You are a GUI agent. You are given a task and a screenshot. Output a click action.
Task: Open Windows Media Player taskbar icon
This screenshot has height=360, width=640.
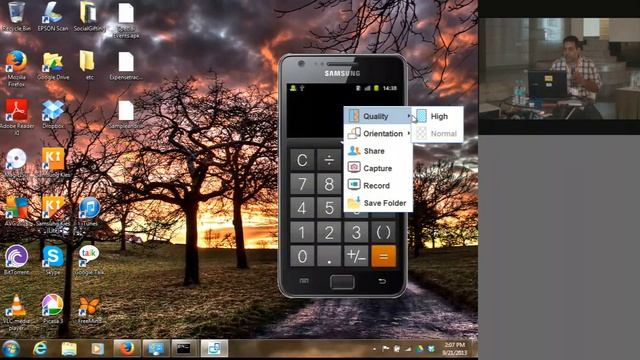(97, 349)
